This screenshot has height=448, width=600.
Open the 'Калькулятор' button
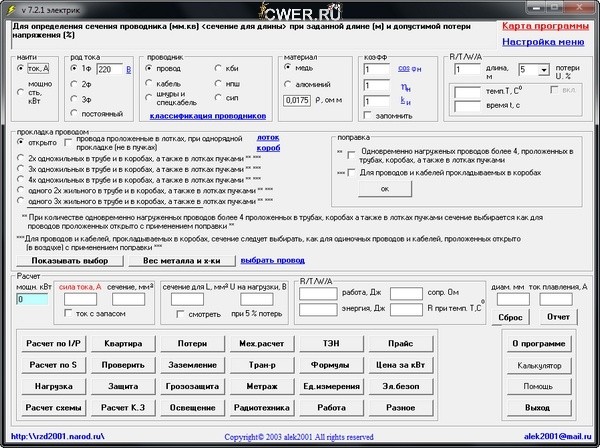[x=539, y=364]
